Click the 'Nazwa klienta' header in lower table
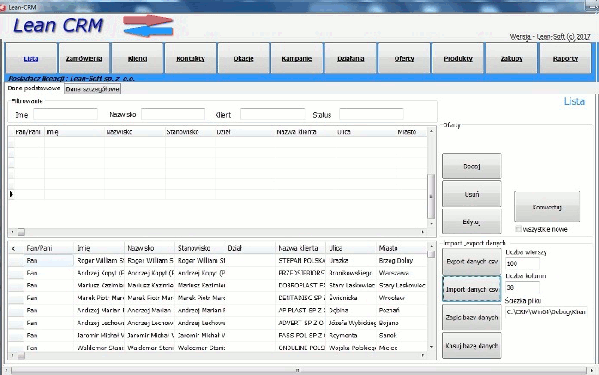This screenshot has width=599, height=375. click(300, 248)
